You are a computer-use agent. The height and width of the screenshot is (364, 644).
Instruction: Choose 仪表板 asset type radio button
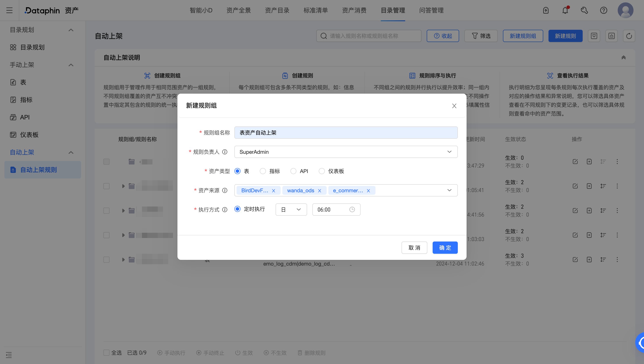[x=322, y=171]
